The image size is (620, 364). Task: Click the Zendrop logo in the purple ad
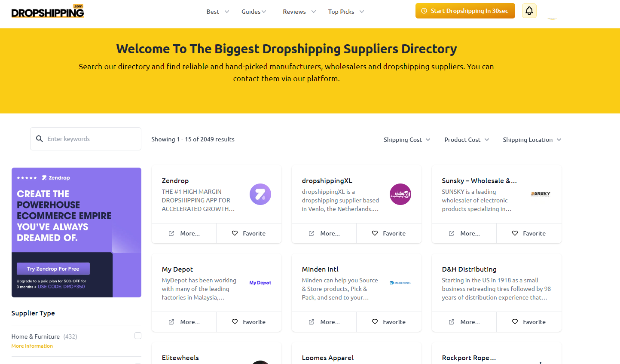point(56,177)
